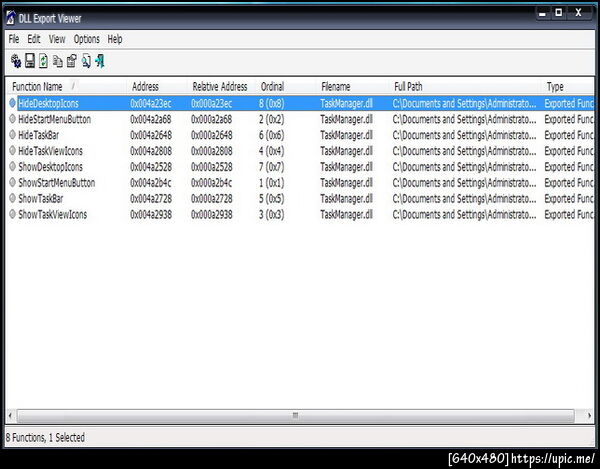Sort by the Address column header
This screenshot has height=469, width=600.
pos(157,86)
